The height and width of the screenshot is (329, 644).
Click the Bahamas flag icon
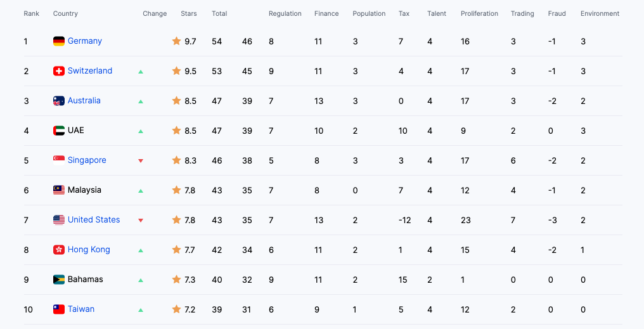(x=59, y=280)
